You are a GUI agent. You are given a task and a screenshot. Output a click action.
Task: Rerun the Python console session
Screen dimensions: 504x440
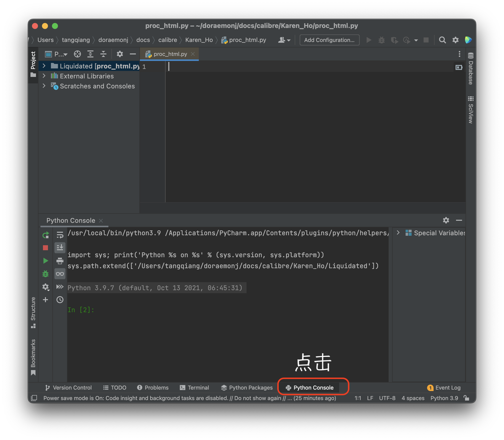pyautogui.click(x=46, y=235)
